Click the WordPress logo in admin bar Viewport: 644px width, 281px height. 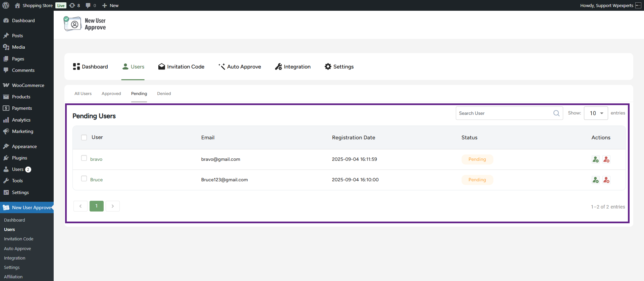click(6, 5)
